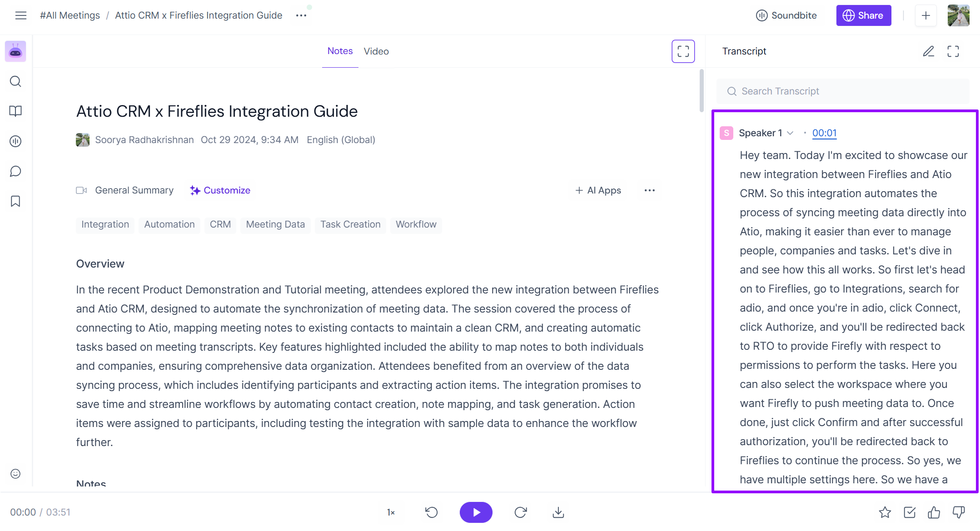Give thumbs up feedback
This screenshot has height=531, width=980.
(934, 512)
